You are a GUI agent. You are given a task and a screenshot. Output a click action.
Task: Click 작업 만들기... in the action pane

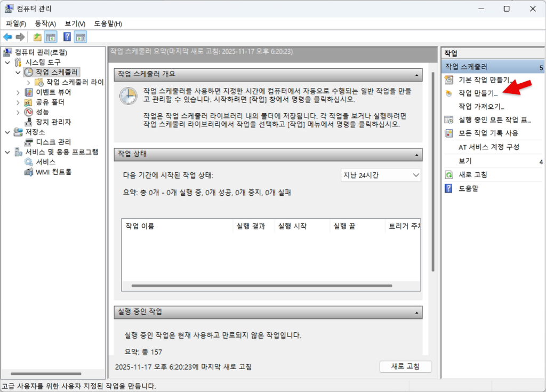click(x=478, y=93)
